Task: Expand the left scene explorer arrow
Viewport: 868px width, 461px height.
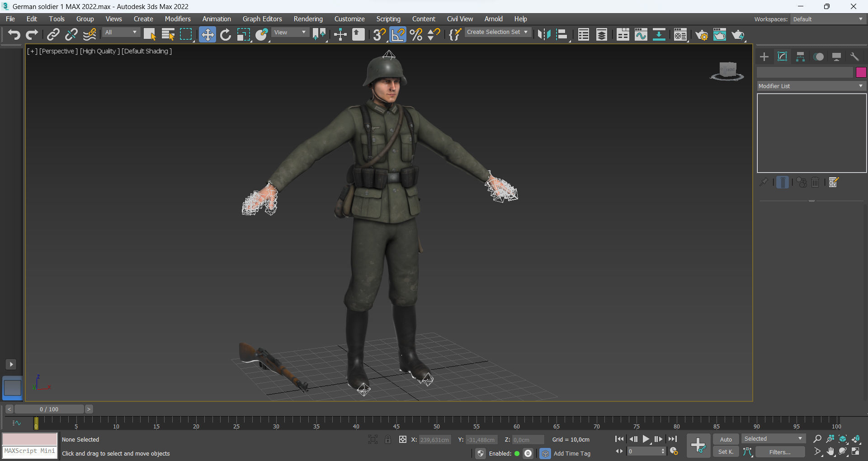Action: click(11, 364)
